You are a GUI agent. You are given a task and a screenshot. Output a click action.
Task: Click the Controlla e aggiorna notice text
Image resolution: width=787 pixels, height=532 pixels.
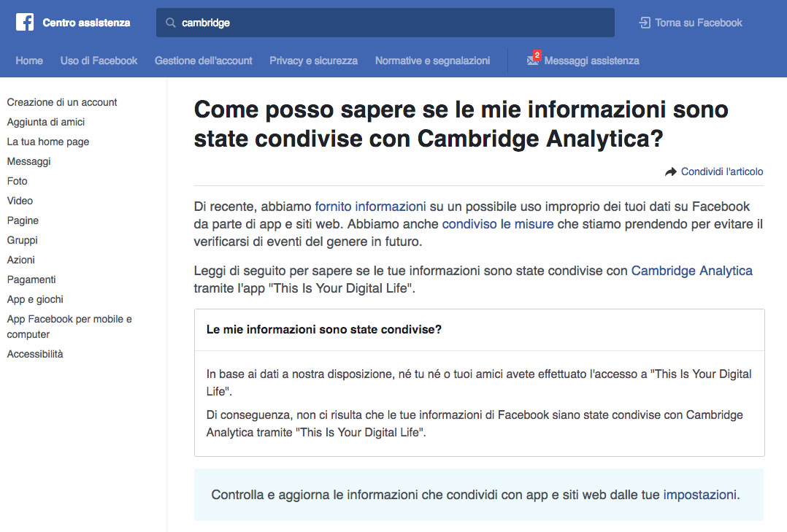(475, 495)
